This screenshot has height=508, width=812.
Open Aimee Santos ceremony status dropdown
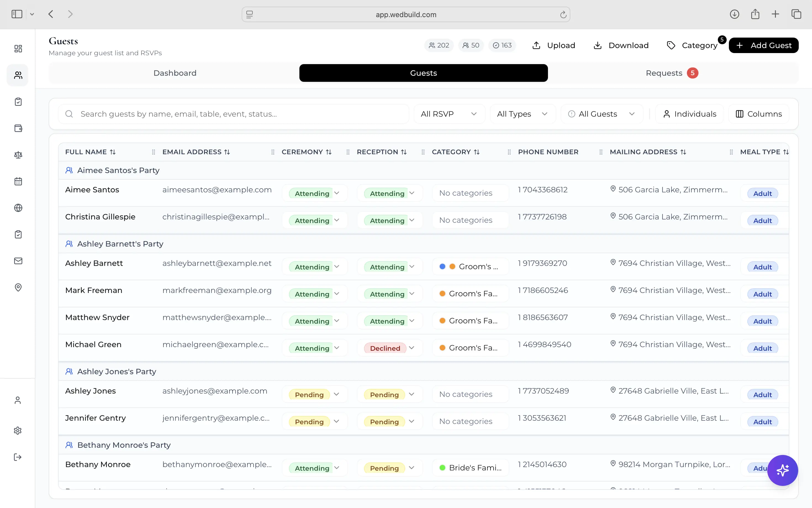pos(315,193)
